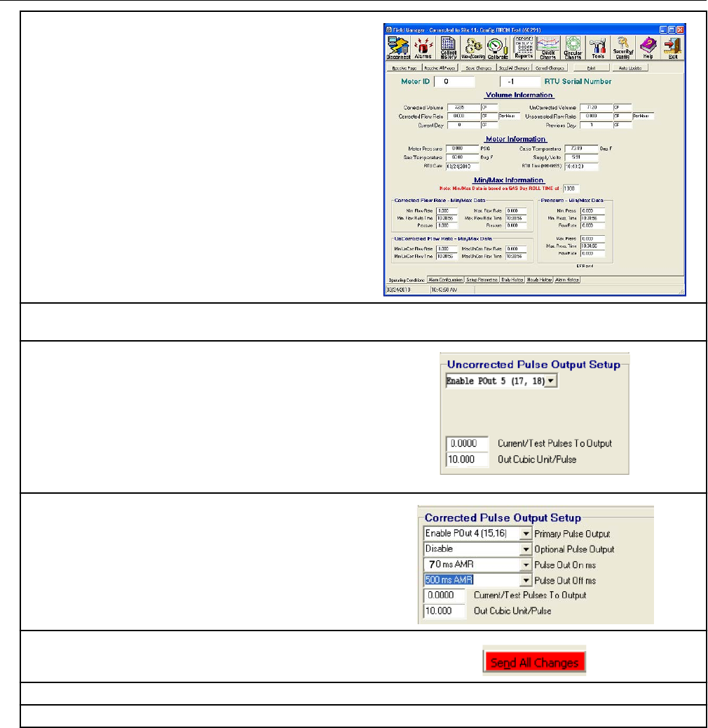Viewport: 708px width, 728px height.
Task: Open Circular Charts icon
Action: coord(573,48)
